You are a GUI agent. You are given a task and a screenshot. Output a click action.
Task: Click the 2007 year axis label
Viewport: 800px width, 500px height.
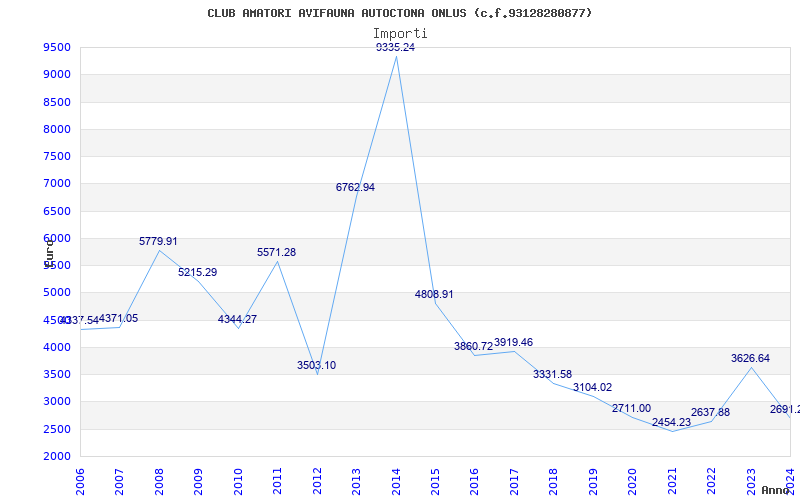click(119, 482)
